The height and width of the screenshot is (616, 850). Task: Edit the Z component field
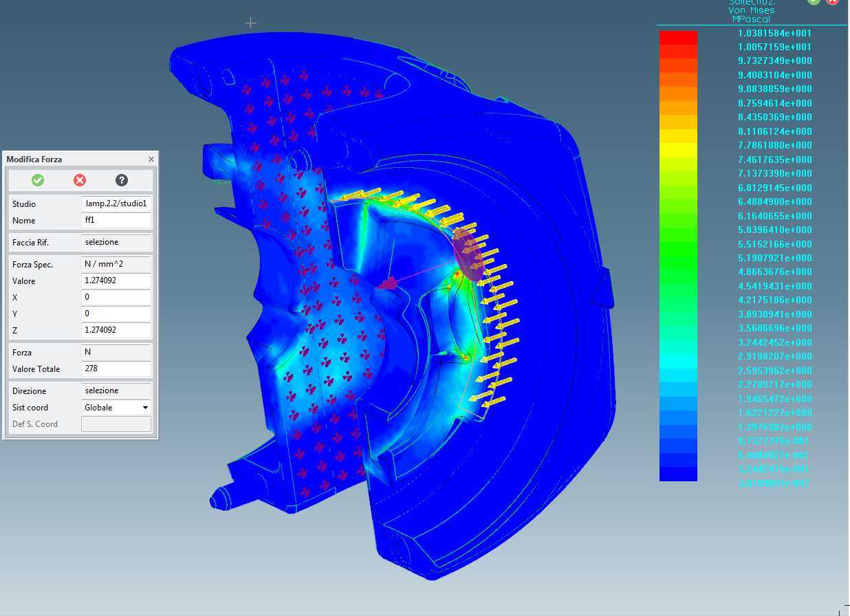click(x=116, y=330)
